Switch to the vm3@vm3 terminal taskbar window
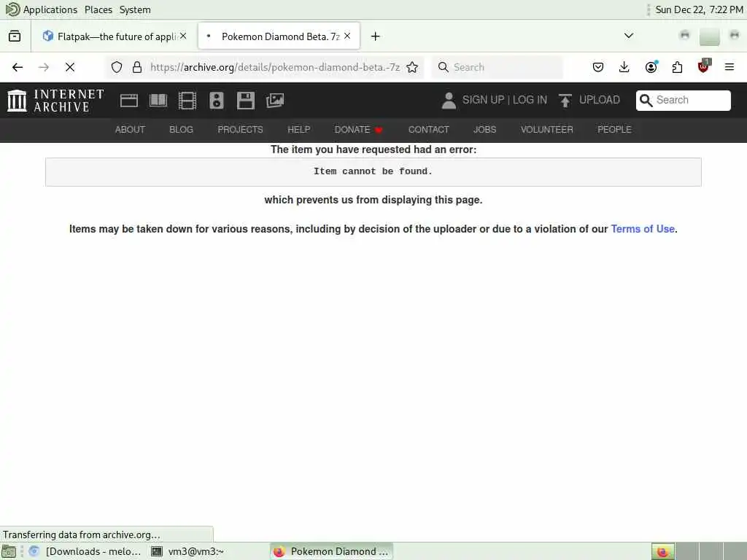Image resolution: width=747 pixels, height=560 pixels. click(187, 551)
